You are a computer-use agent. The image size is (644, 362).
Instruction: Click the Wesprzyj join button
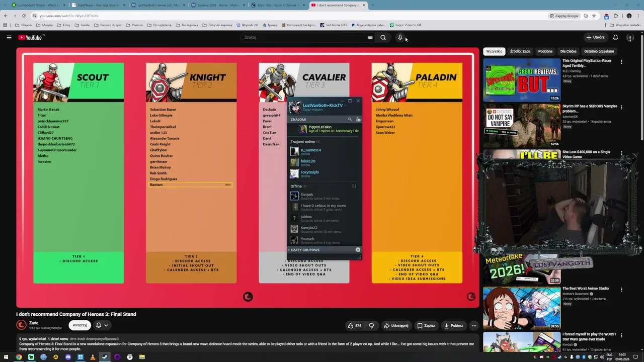79,325
